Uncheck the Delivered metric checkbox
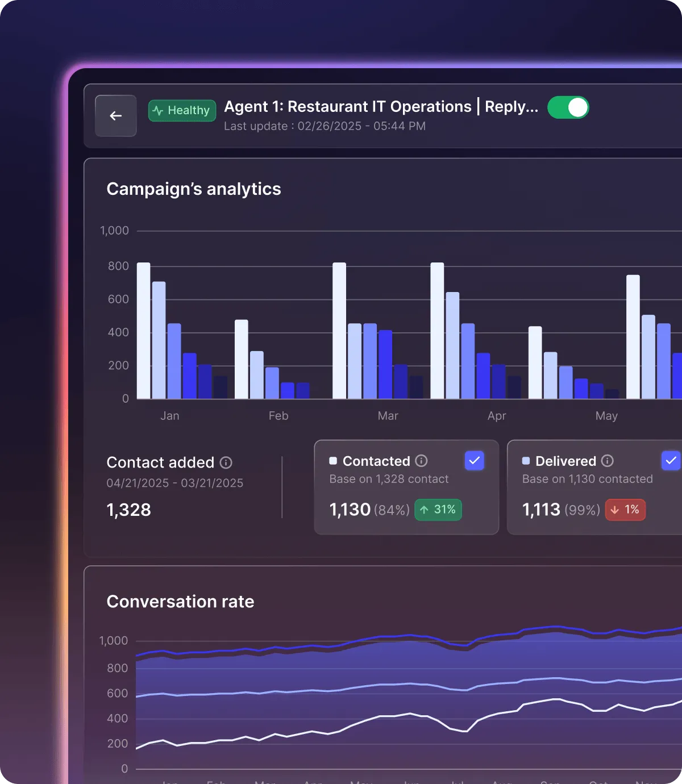The image size is (682, 784). (x=671, y=460)
